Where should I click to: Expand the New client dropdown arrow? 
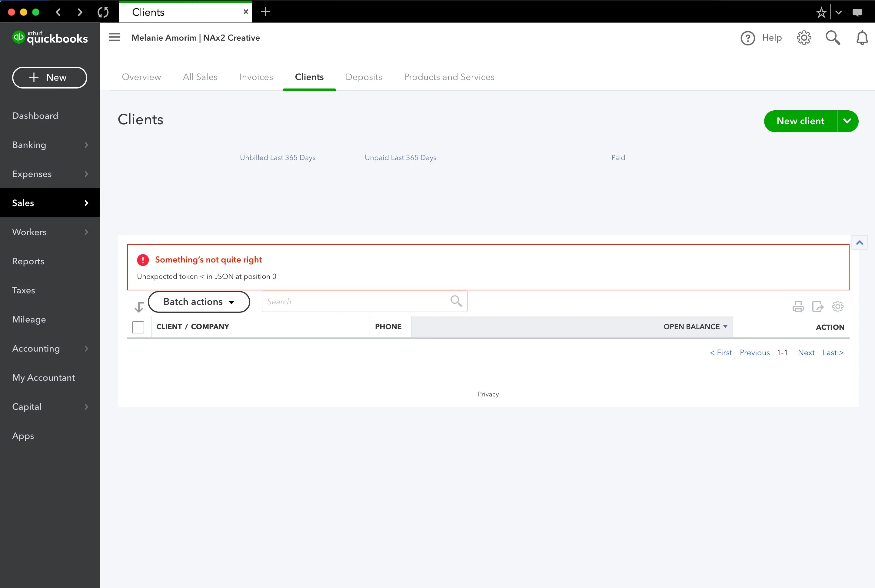(847, 121)
